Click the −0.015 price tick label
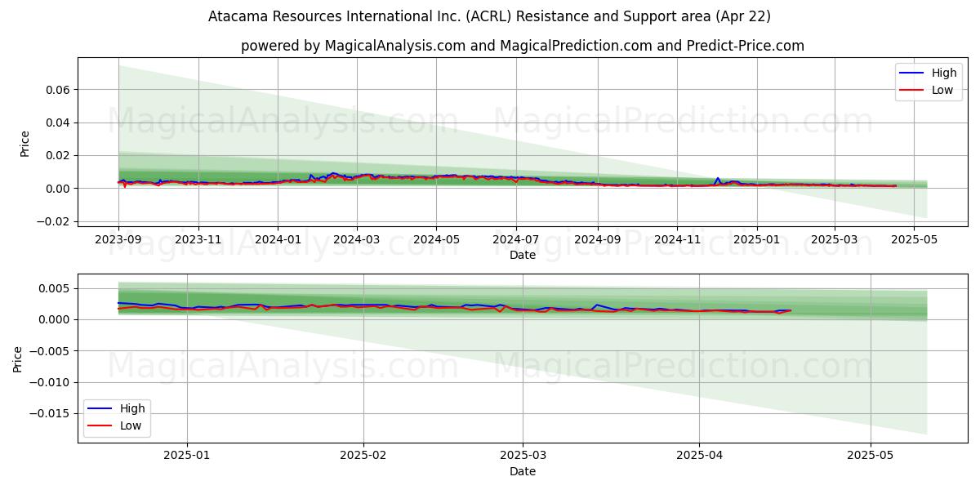This screenshot has height=490, width=980. pyautogui.click(x=51, y=413)
